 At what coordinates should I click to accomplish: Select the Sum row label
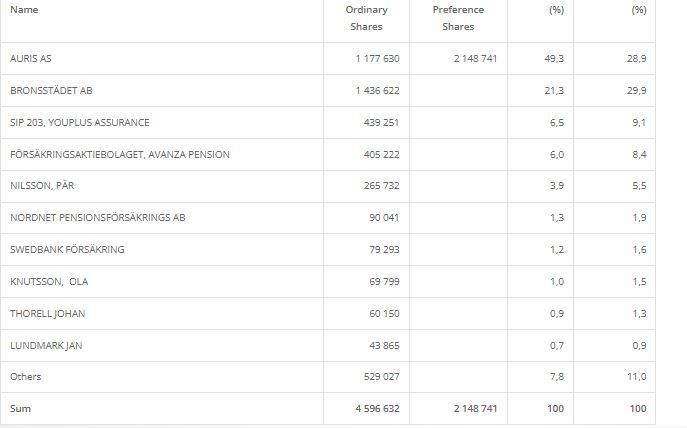tap(20, 409)
